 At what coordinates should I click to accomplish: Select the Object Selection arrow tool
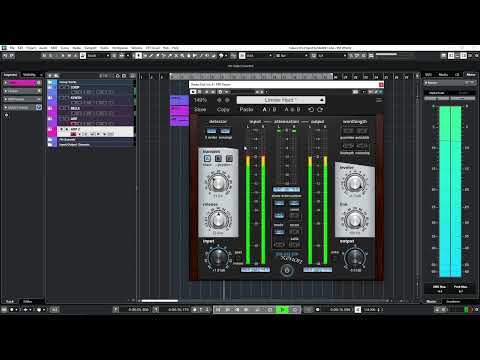point(139,56)
